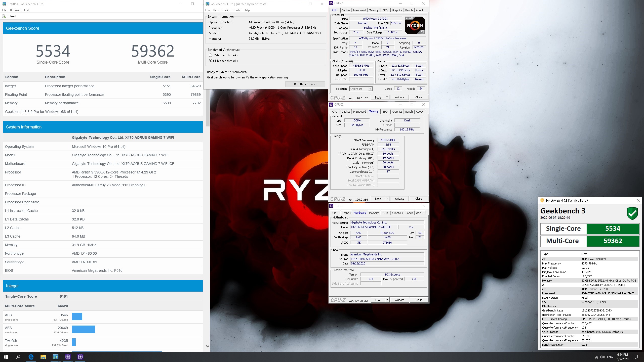
Task: Open SPD tab in Memory CPU-Z window
Action: tap(385, 112)
